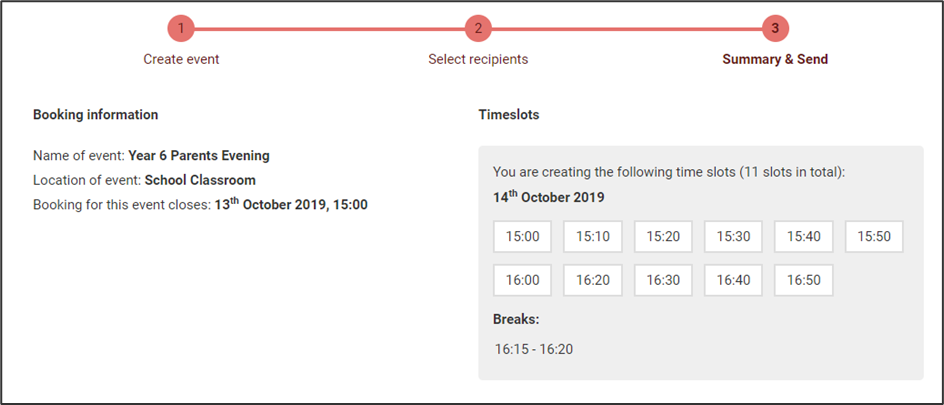Select the 16:00 time slot
This screenshot has width=944, height=405.
pos(523,280)
